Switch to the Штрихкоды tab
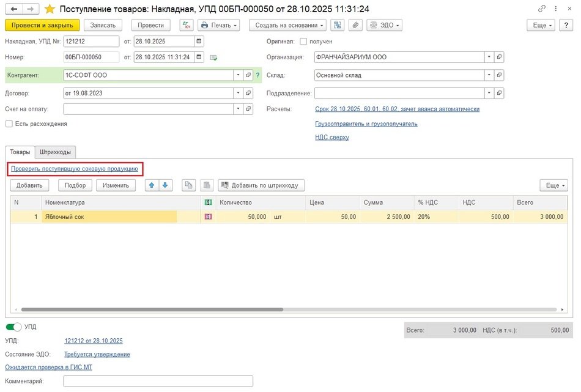The image size is (581, 392). 56,152
